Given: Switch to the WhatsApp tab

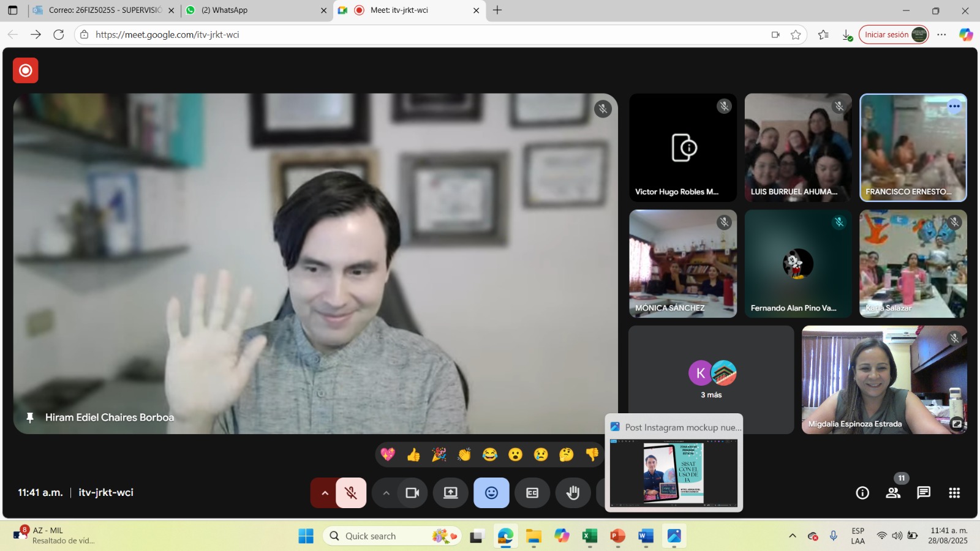Looking at the screenshot, I should pos(256,10).
